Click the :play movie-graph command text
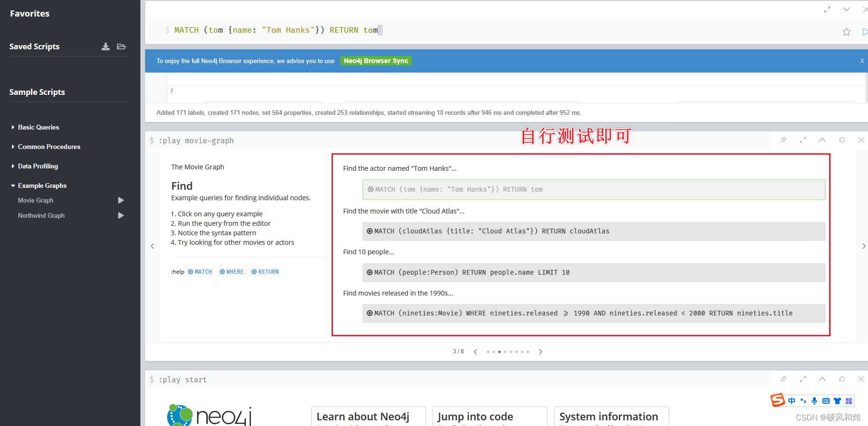 click(196, 140)
